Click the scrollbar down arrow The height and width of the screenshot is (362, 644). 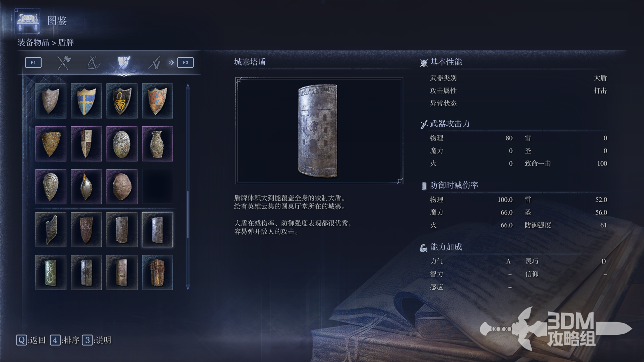tap(188, 287)
